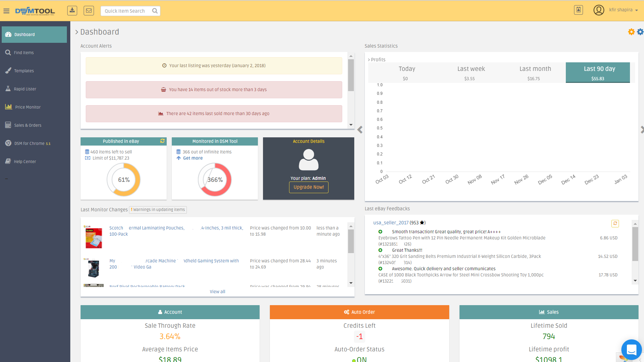Image resolution: width=644 pixels, height=362 pixels.
Task: Refresh the eBay feedbacks panel
Action: click(615, 223)
